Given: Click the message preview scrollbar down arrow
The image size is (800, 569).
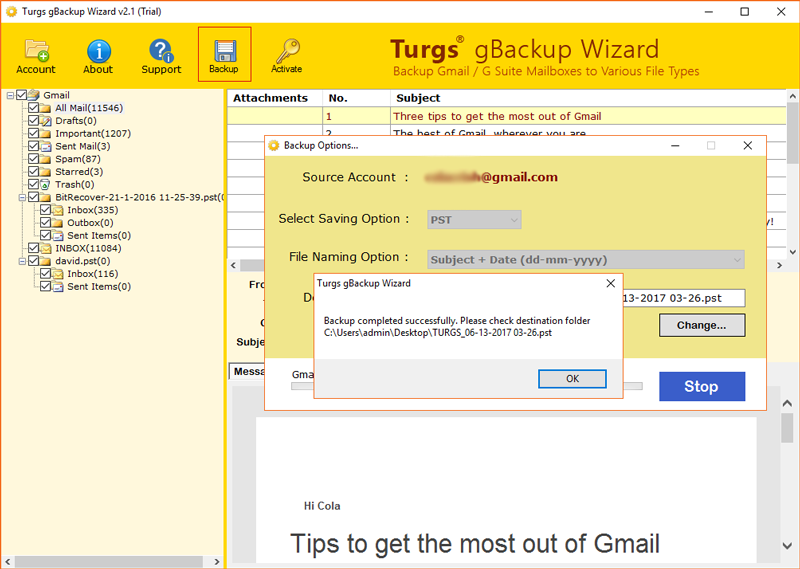Looking at the screenshot, I should [x=787, y=546].
